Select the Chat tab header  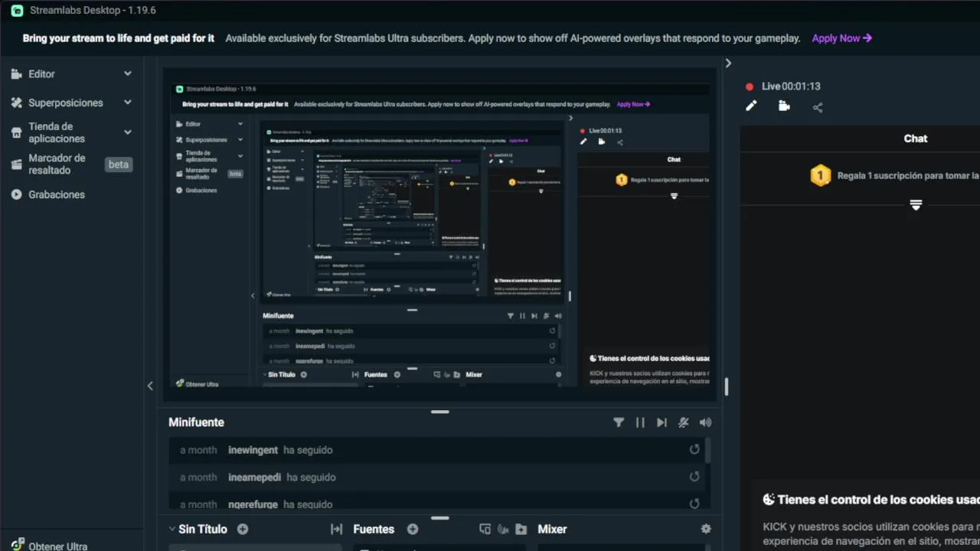click(x=916, y=139)
